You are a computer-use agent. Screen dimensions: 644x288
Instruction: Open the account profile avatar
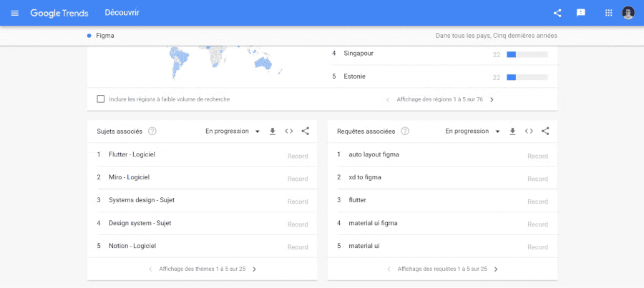click(x=628, y=13)
